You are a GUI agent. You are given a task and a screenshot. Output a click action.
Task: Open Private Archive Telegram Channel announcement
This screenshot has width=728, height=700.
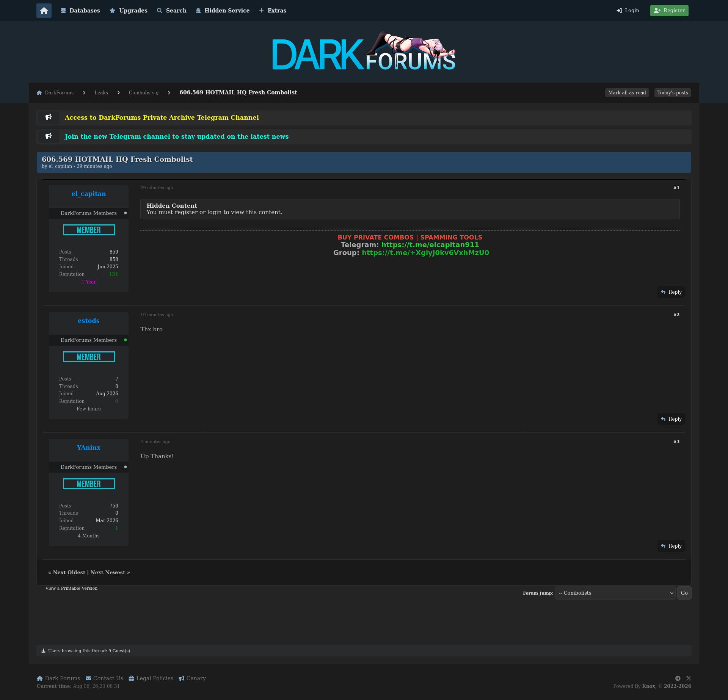[x=162, y=118]
